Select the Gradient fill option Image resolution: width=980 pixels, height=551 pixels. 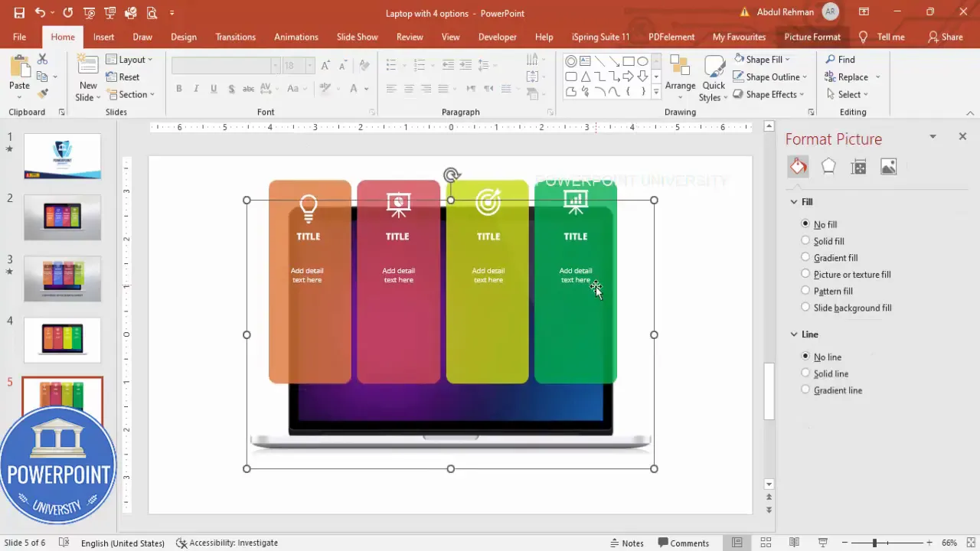(805, 257)
